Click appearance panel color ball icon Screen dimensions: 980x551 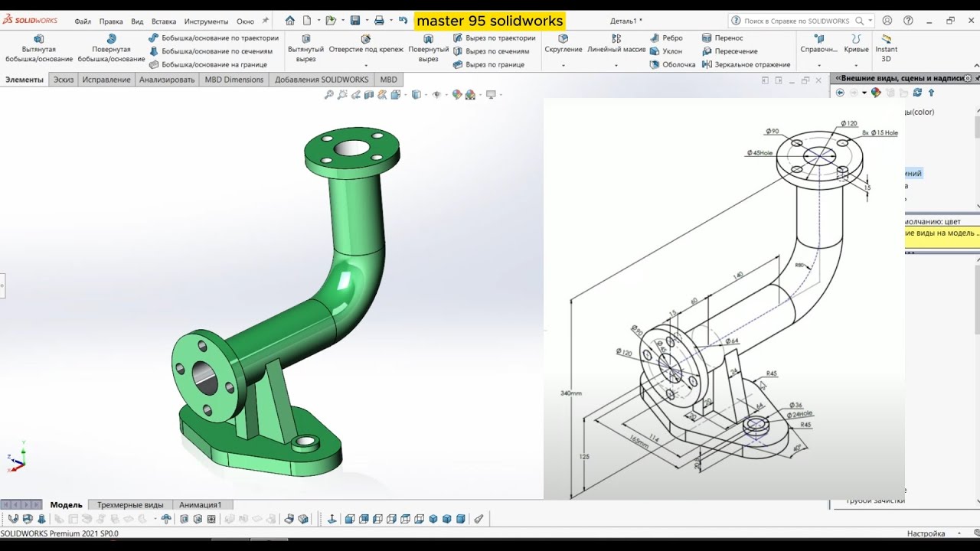click(x=877, y=93)
